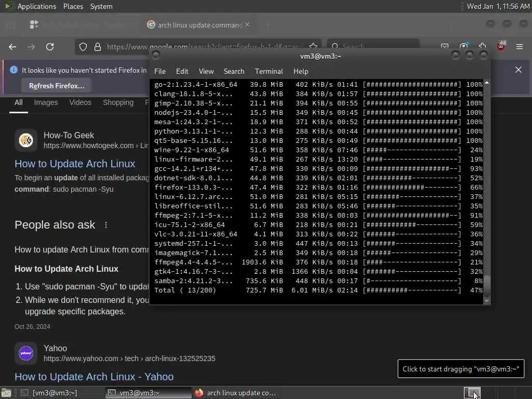Switch to the Videos search tab
The height and width of the screenshot is (399, 532).
[80, 102]
